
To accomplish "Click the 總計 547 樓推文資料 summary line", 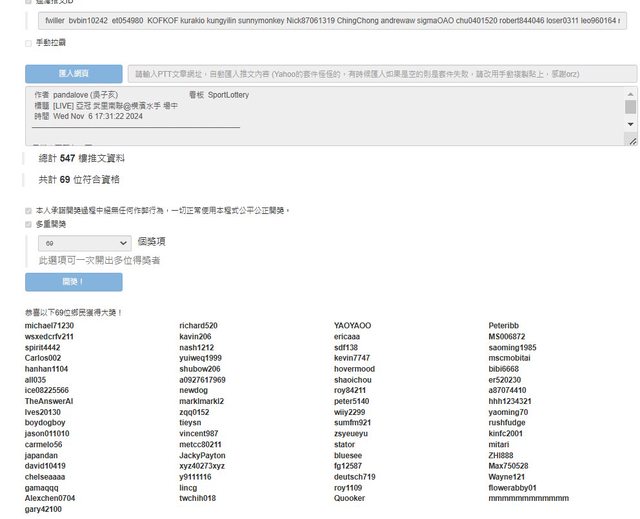I will click(x=81, y=158).
